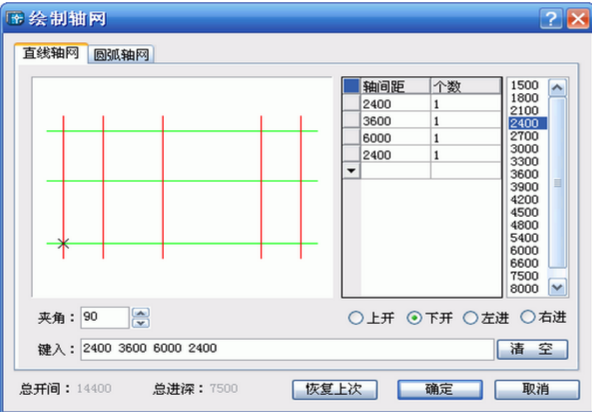Decrease 夹角 with the down spinner arrow
The height and width of the screenshot is (412, 592).
pyautogui.click(x=141, y=323)
